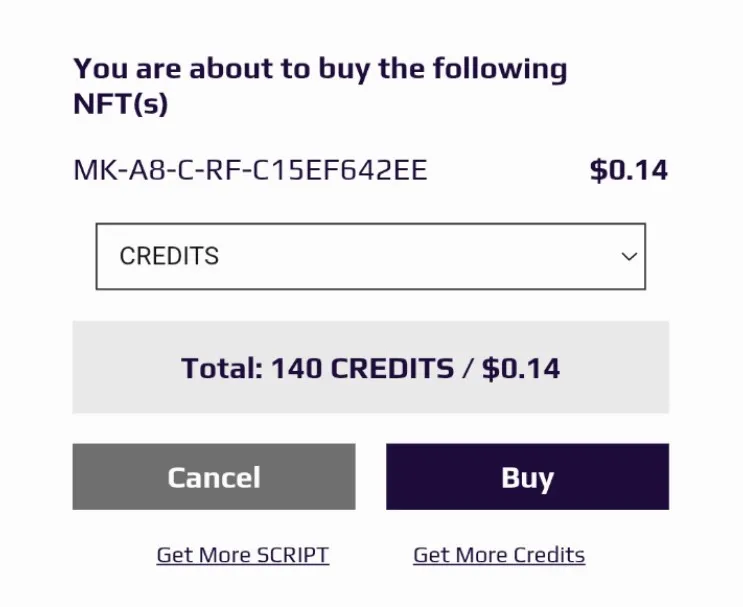The width and height of the screenshot is (743, 607).
Task: Click the Buy button
Action: point(527,477)
